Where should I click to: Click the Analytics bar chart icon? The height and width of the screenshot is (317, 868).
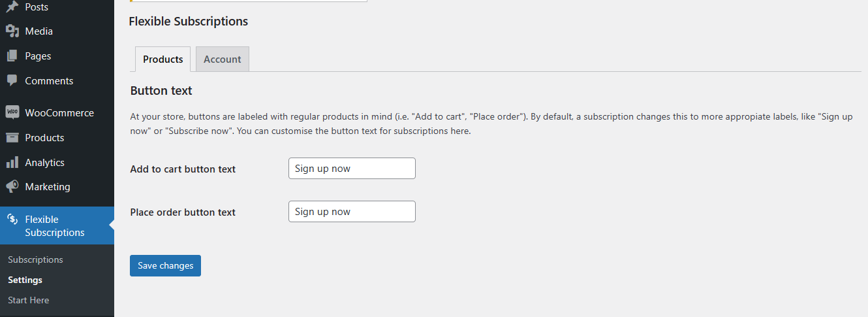[x=12, y=162]
